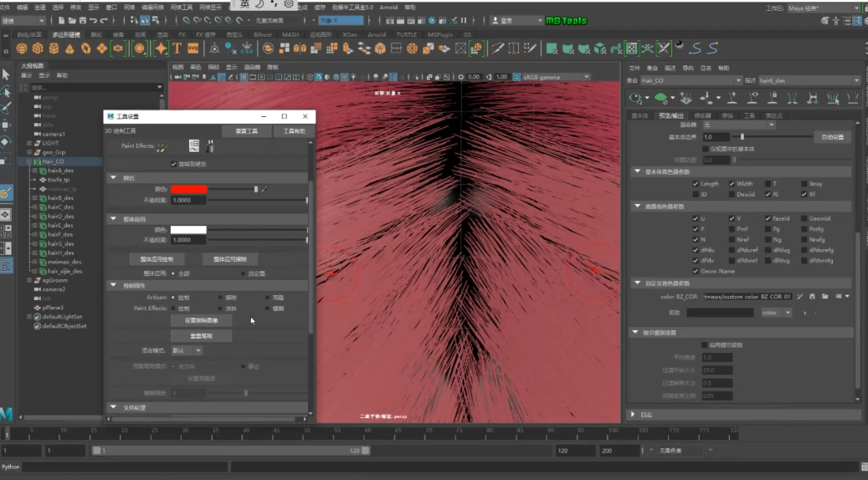
Task: Click the color eyedropper icon beside red slider
Action: tap(265, 189)
